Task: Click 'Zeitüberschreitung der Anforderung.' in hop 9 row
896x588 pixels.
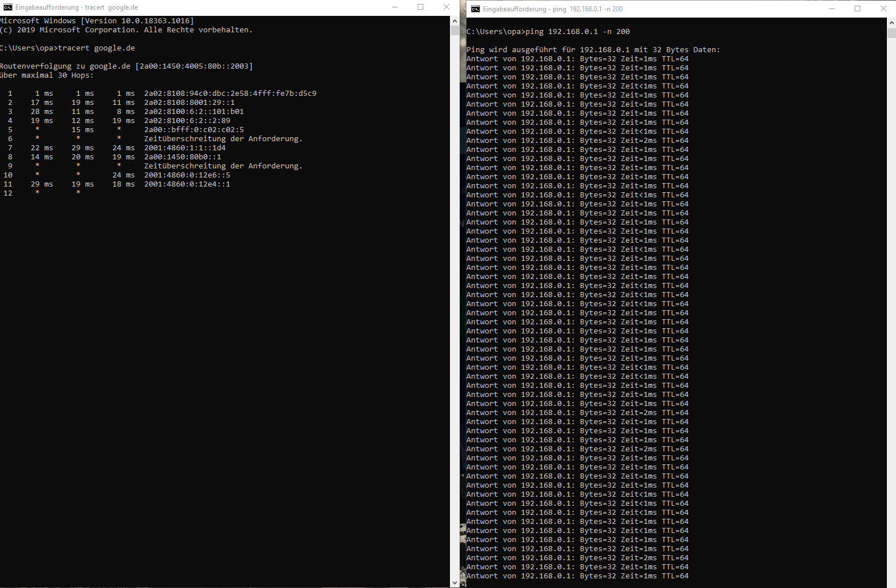Action: coord(224,166)
